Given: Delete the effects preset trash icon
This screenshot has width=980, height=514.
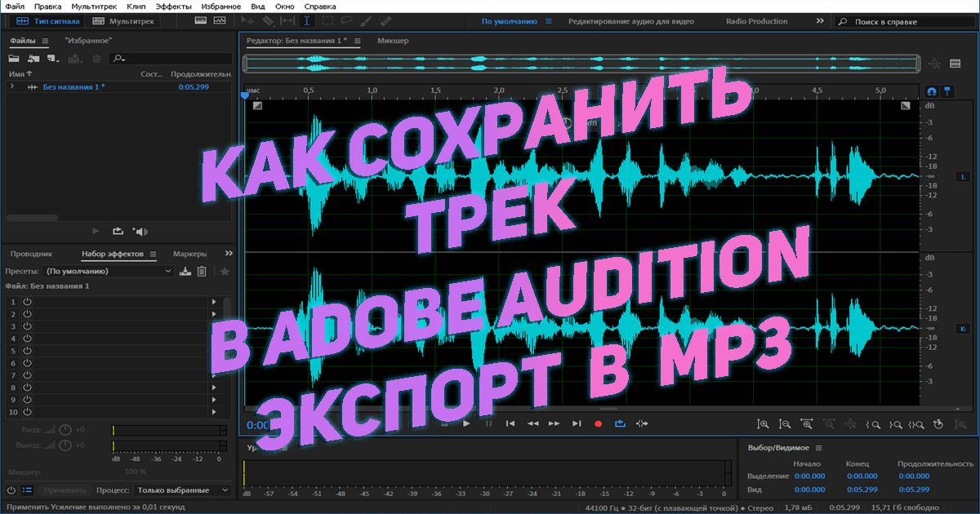Looking at the screenshot, I should point(202,271).
